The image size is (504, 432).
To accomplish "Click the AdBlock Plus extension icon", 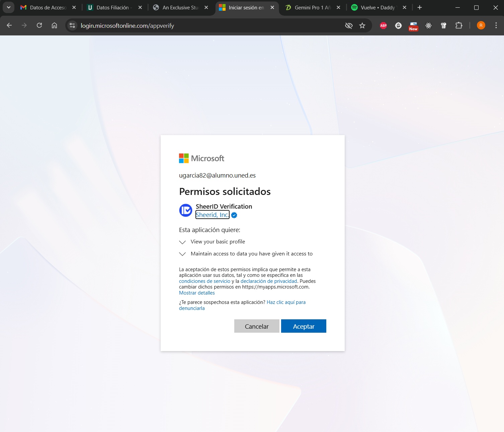I will [x=383, y=26].
